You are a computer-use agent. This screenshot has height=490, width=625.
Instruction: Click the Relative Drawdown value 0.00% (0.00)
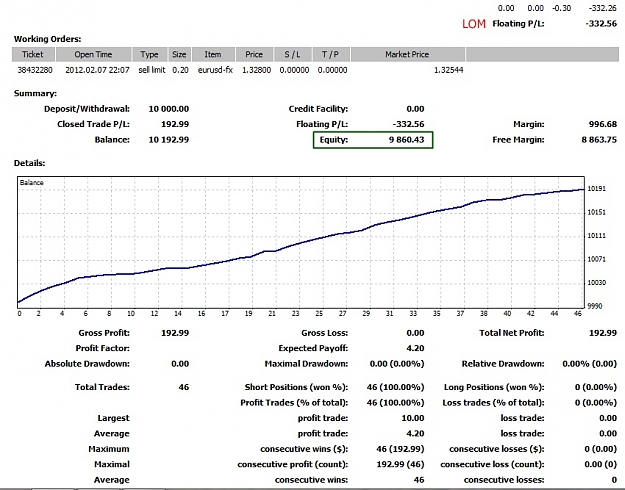click(590, 364)
